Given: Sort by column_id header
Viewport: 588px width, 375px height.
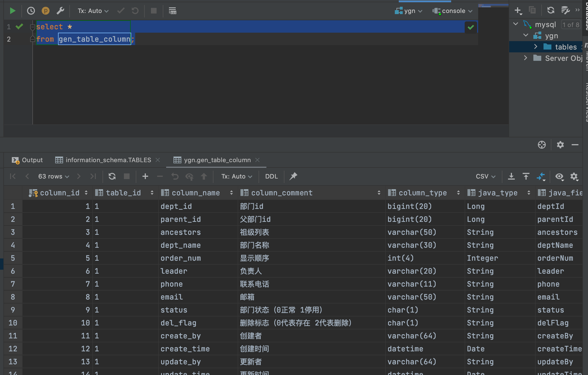Looking at the screenshot, I should pyautogui.click(x=58, y=193).
